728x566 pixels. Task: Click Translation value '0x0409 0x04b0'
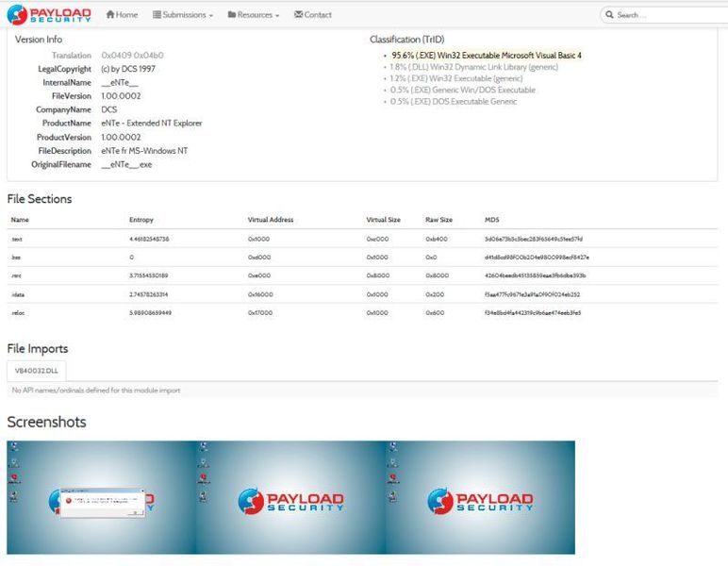[132, 56]
